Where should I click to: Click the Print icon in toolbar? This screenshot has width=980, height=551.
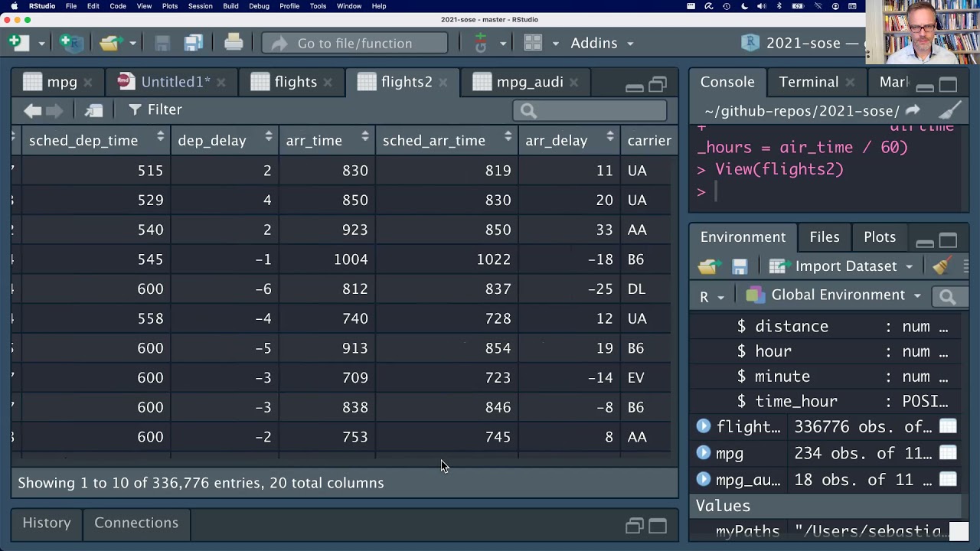click(234, 43)
